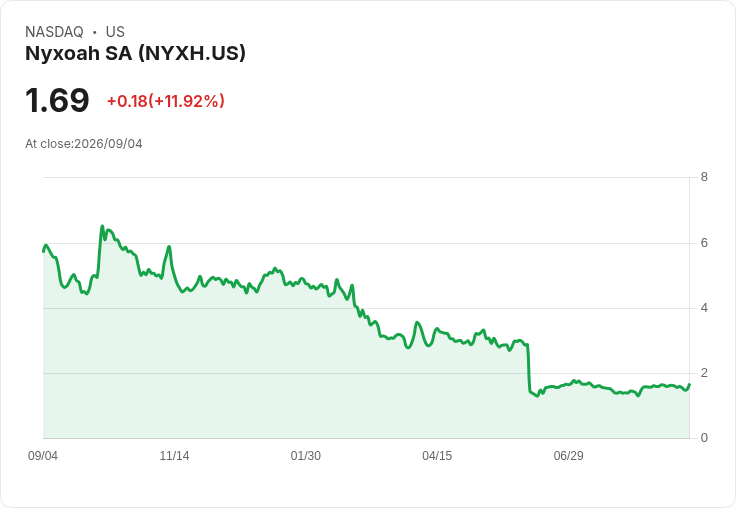Click the 04/15 x-axis date label
736x508 pixels.
437,455
